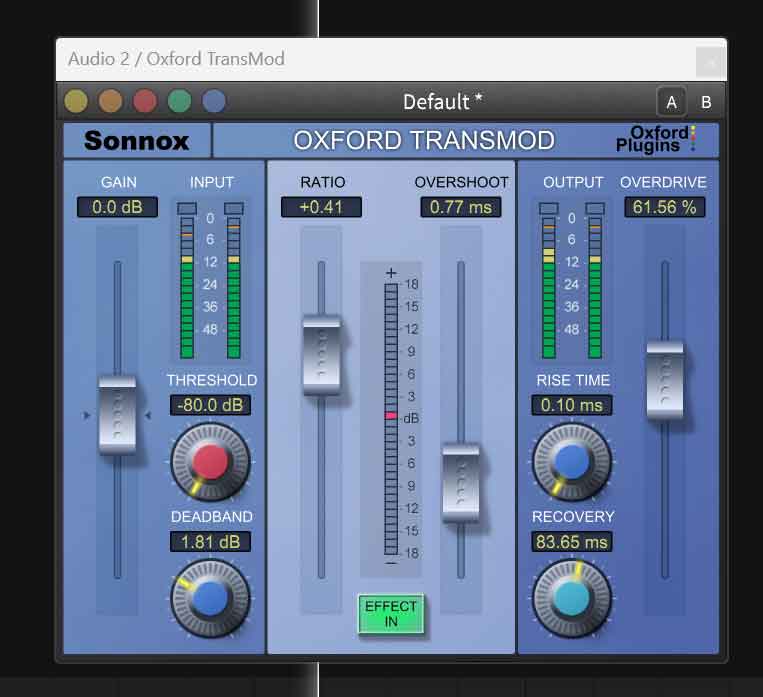Click the red circle button in header
Screen dimensions: 763x697
pyautogui.click(x=145, y=101)
